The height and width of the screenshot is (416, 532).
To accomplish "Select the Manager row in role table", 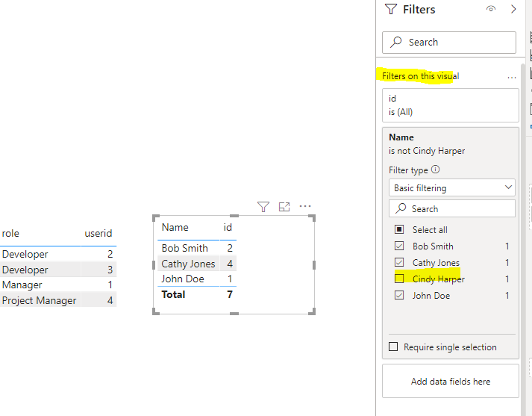I will (x=58, y=285).
